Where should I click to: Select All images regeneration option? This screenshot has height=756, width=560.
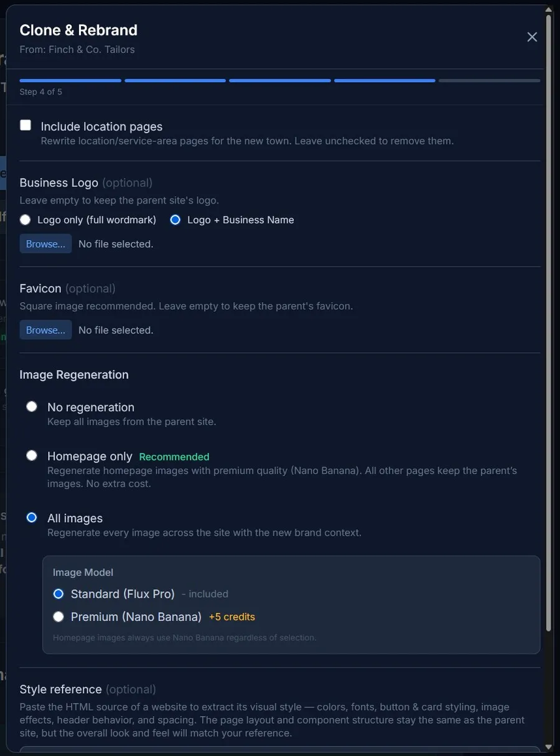[x=32, y=518]
